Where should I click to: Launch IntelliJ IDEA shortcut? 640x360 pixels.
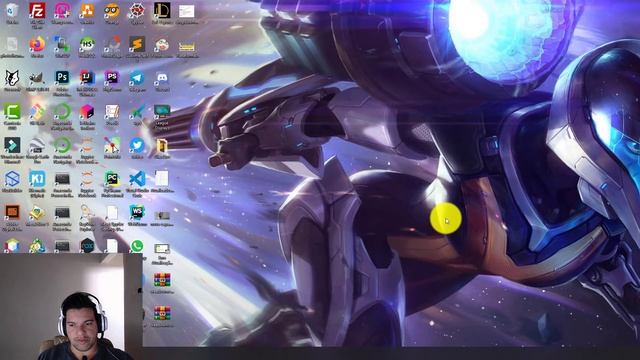(x=87, y=78)
